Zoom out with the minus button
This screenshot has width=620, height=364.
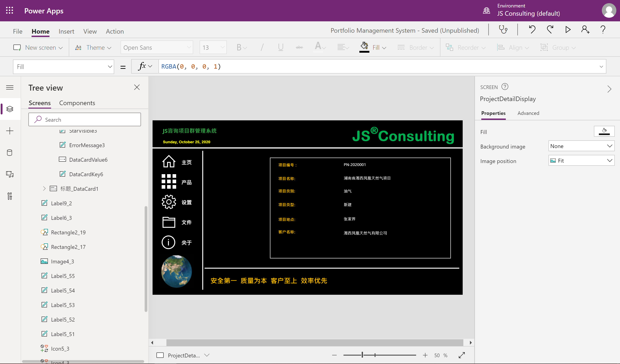point(334,355)
